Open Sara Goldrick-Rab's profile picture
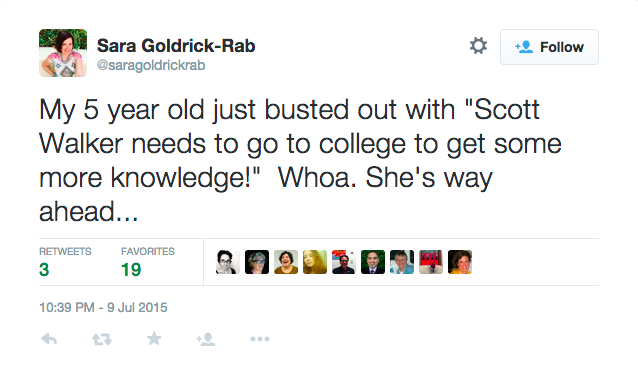 [x=63, y=53]
